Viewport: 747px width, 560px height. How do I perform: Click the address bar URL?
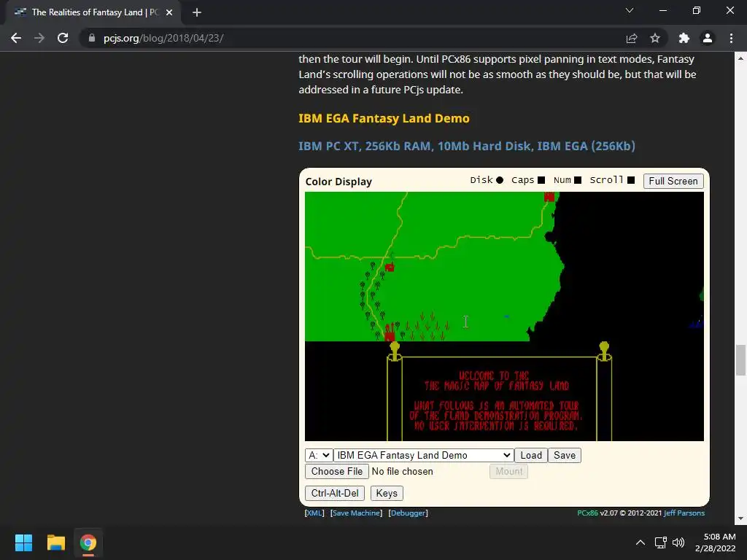163,38
